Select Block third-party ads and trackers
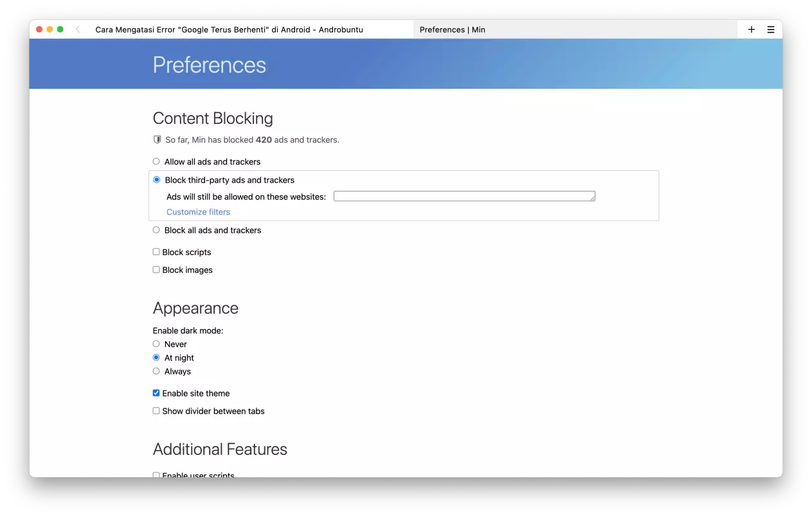The height and width of the screenshot is (516, 812). pos(156,180)
